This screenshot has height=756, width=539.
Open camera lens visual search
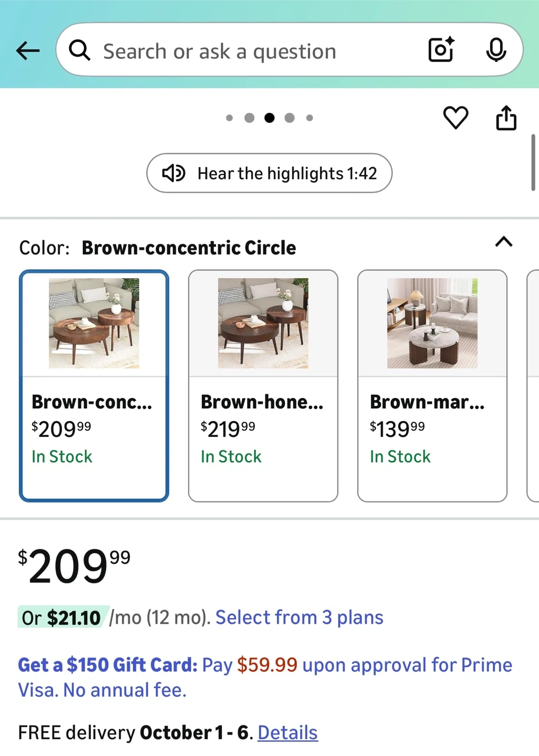pyautogui.click(x=441, y=50)
